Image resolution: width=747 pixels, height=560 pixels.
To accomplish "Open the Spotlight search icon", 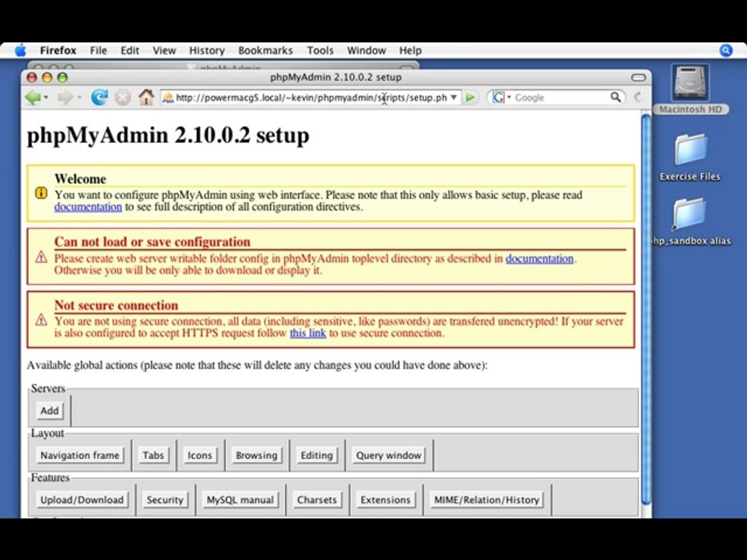I will [725, 51].
